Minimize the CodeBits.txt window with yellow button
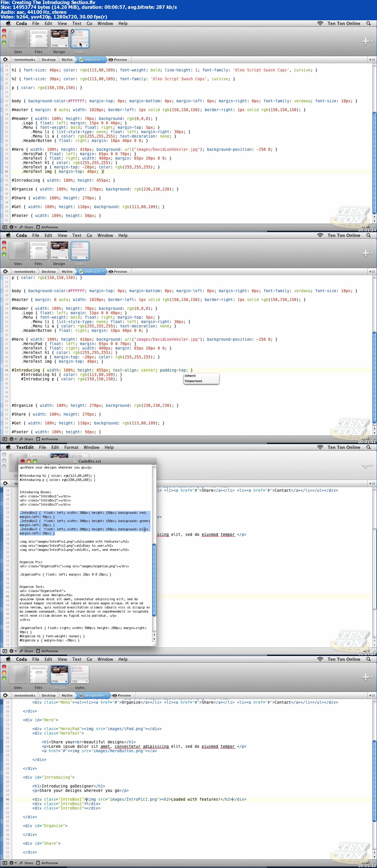The height and width of the screenshot is (868, 377). point(29,461)
